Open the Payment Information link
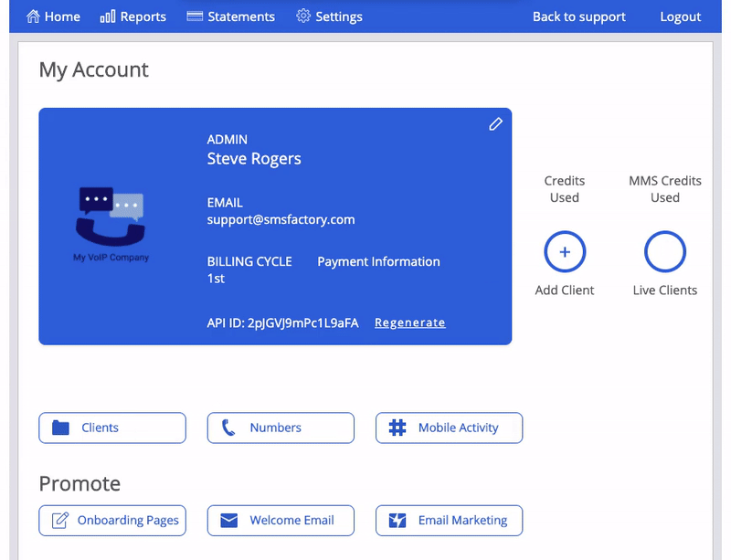This screenshot has width=731, height=560. point(378,261)
